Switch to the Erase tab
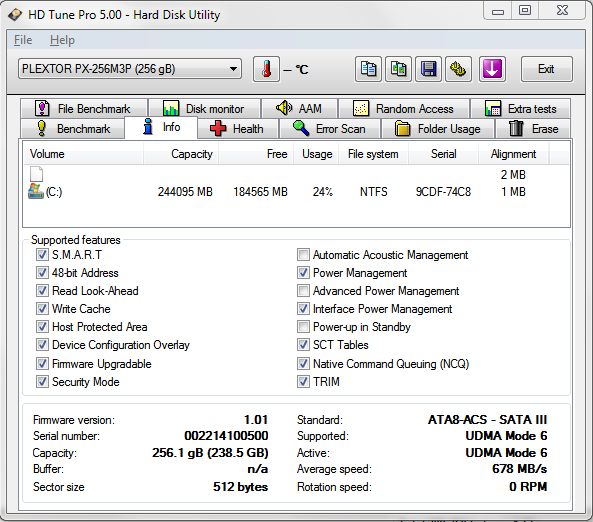 (x=533, y=129)
